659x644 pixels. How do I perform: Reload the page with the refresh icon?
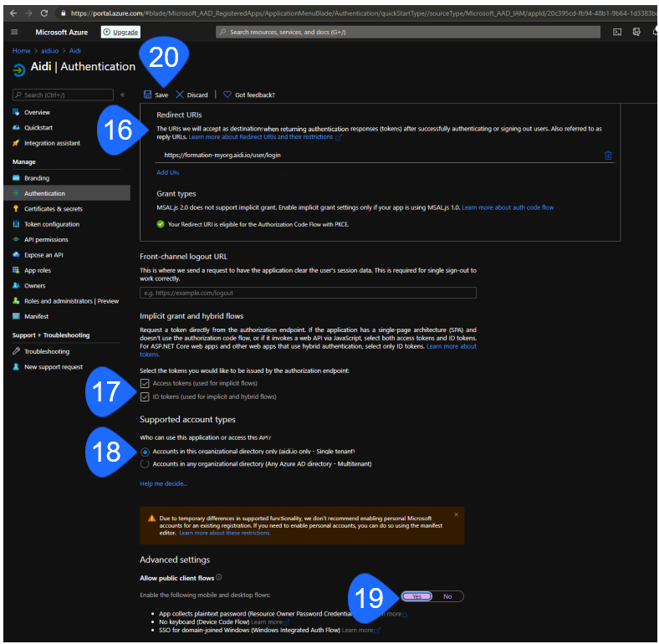click(44, 13)
